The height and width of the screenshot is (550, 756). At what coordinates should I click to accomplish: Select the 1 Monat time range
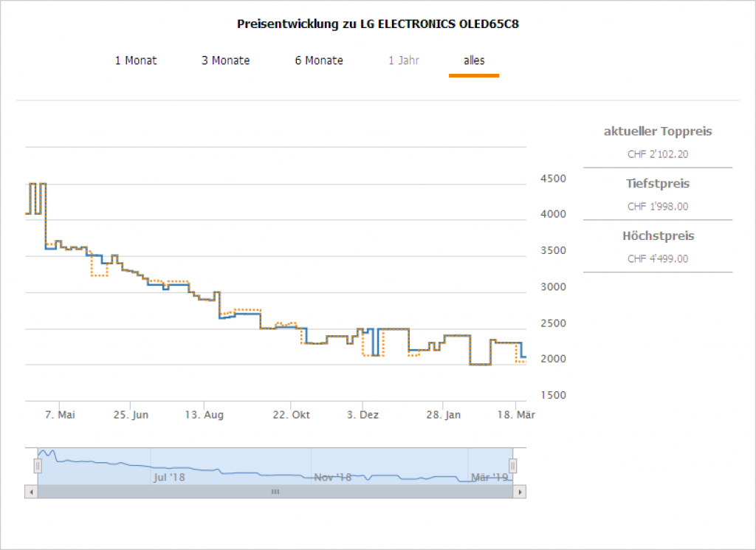pos(136,61)
